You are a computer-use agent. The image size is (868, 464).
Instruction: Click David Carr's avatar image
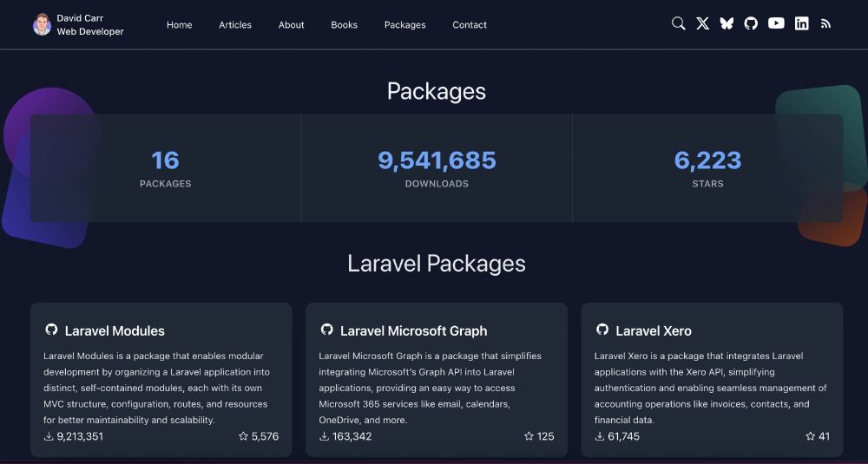(x=42, y=24)
